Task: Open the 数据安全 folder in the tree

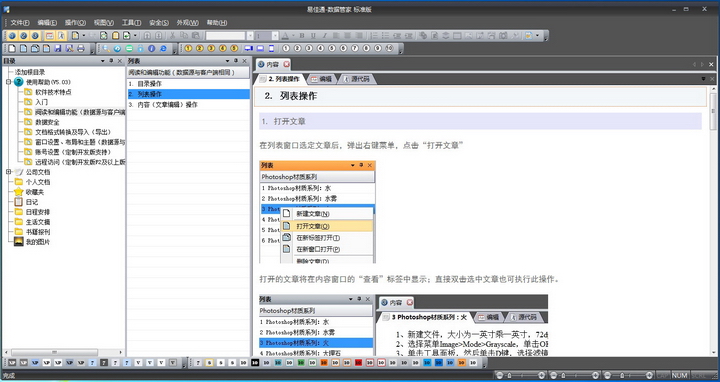Action: coord(47,122)
